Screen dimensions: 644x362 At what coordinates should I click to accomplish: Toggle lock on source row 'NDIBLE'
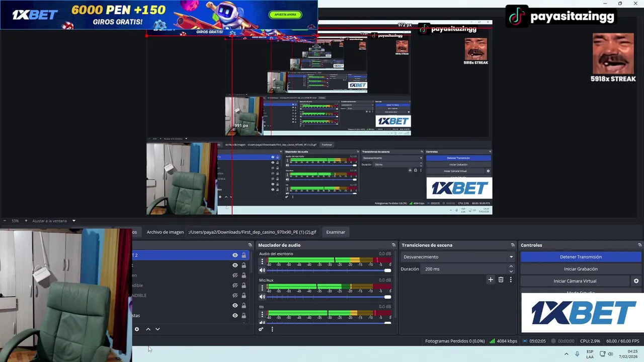click(x=244, y=296)
